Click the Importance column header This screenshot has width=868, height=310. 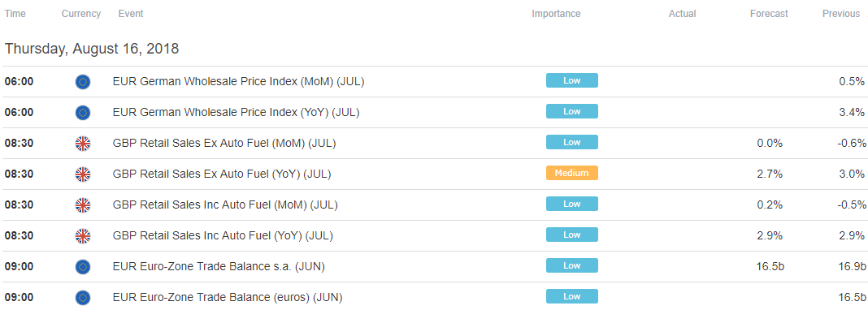(x=556, y=14)
